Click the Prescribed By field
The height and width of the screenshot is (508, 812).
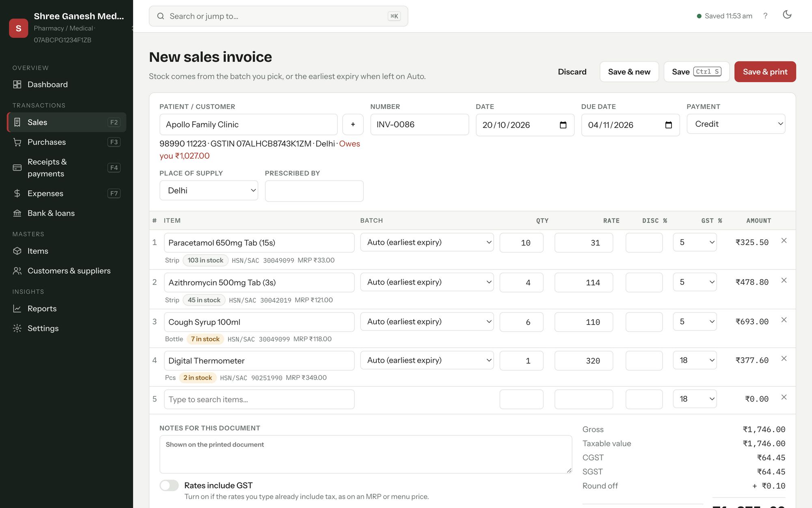(314, 191)
